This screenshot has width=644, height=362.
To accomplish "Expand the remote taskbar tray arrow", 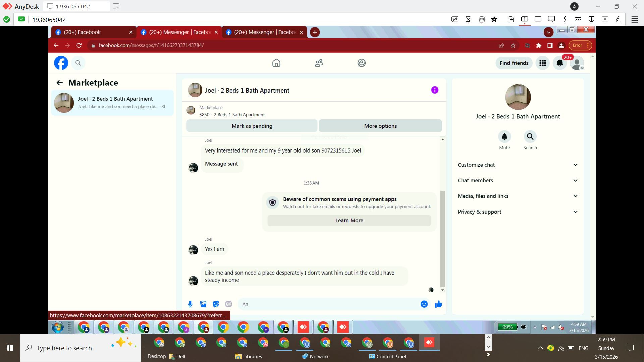I will tap(535, 327).
